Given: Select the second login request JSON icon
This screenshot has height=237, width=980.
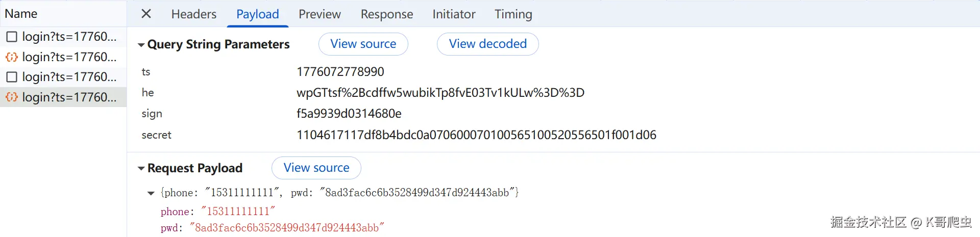Looking at the screenshot, I should 12,57.
